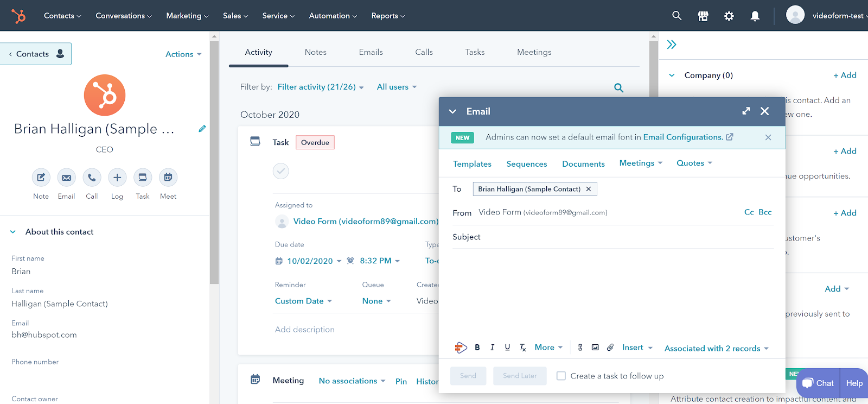Dismiss the NEW email font banner

[768, 137]
